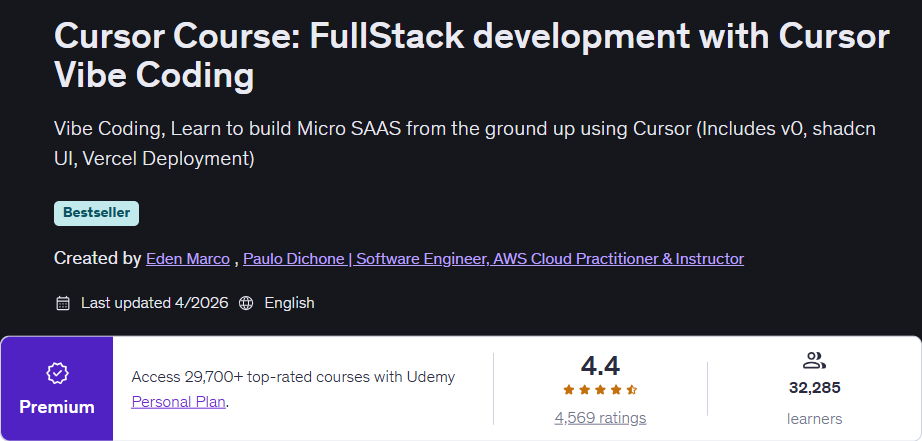Click the Premium checkmark badge icon
The height and width of the screenshot is (441, 922).
(x=57, y=373)
